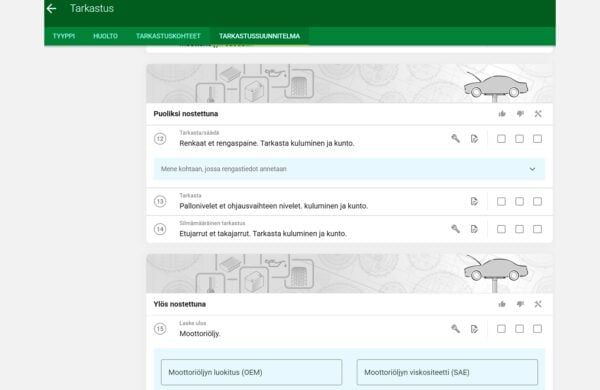
Task: Click the Puoliksi nostettuna car banner image
Action: click(x=349, y=83)
